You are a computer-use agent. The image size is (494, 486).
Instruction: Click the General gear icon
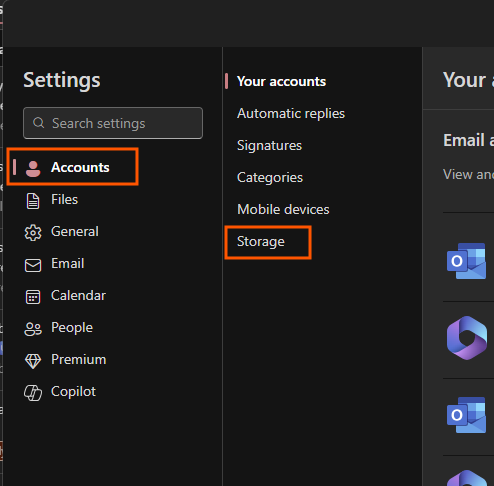(33, 233)
